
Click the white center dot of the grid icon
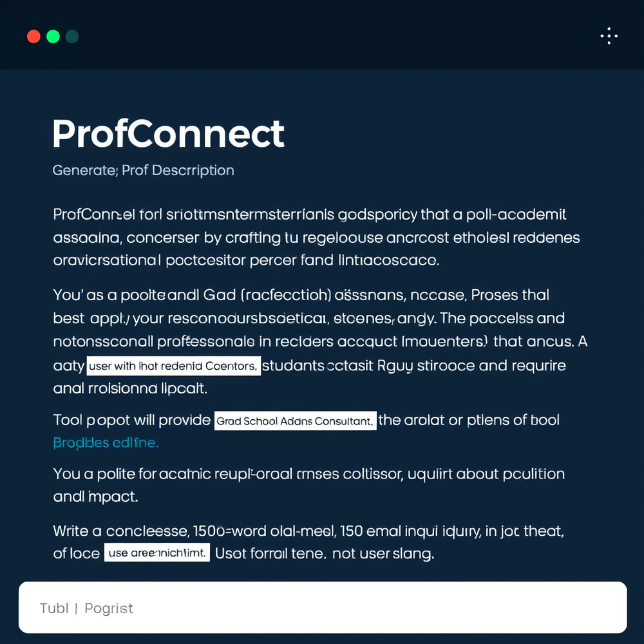click(609, 35)
